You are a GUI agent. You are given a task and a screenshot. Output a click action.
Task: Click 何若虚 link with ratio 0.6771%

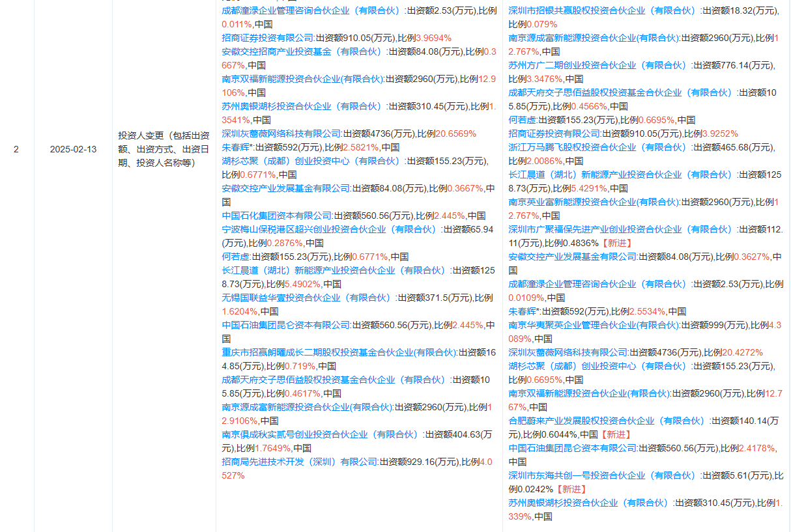click(x=236, y=257)
